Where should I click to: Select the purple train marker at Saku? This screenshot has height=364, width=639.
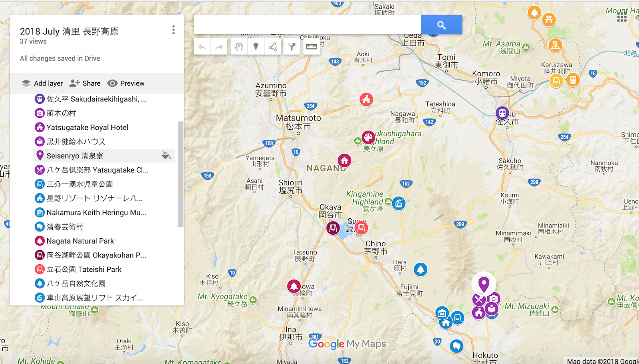(x=502, y=113)
